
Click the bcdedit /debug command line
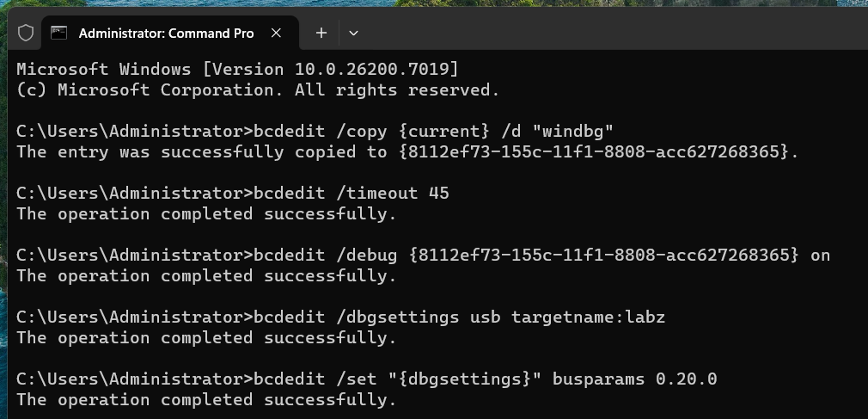pos(423,255)
